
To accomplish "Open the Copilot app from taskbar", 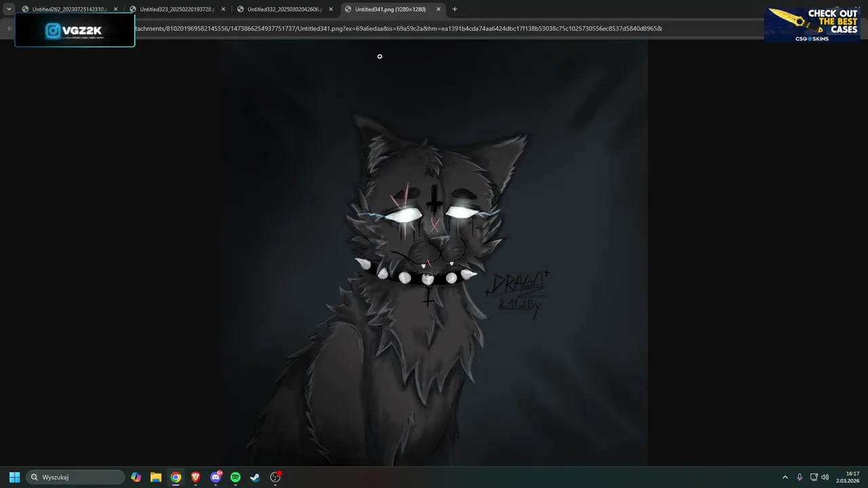I will 136,477.
